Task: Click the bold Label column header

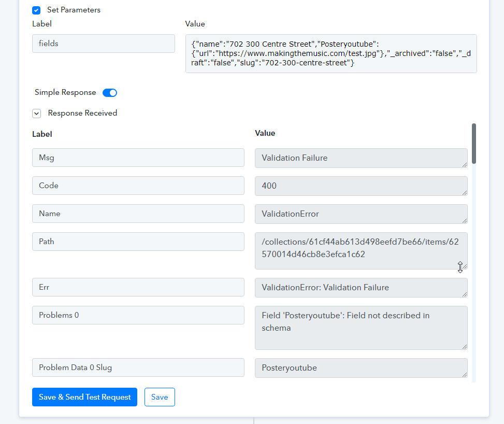Action: 42,134
